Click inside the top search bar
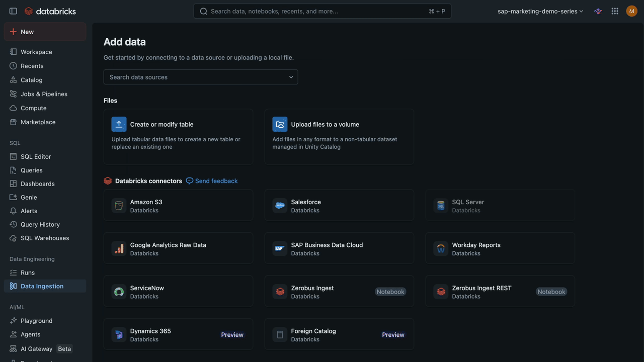 coord(322,10)
